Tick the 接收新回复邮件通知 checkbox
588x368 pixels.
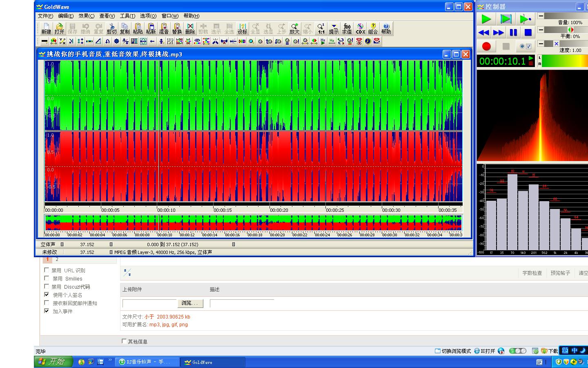coord(47,303)
